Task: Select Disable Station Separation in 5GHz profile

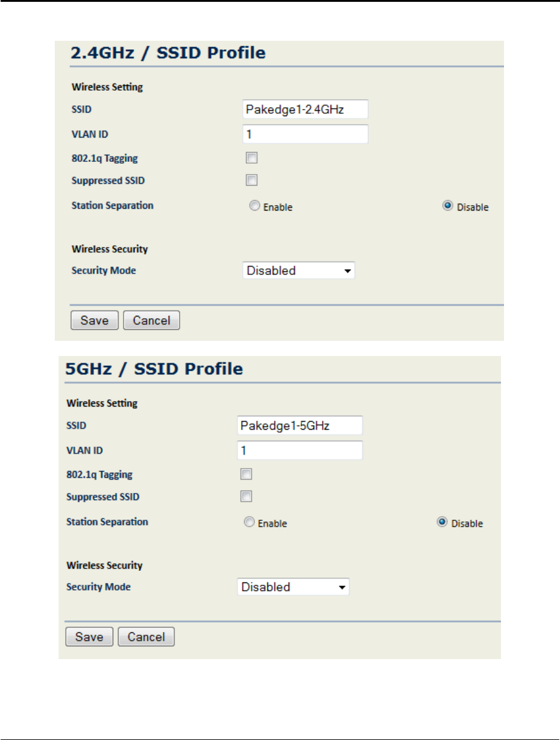Action: [x=443, y=522]
